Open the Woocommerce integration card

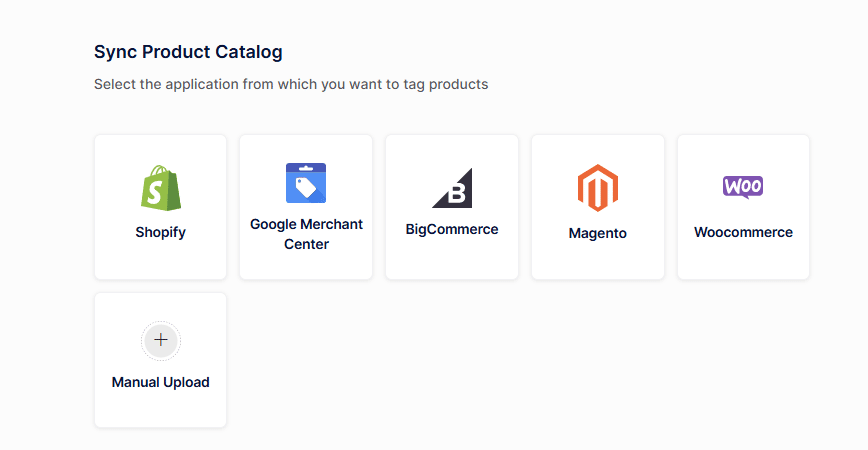pos(743,260)
